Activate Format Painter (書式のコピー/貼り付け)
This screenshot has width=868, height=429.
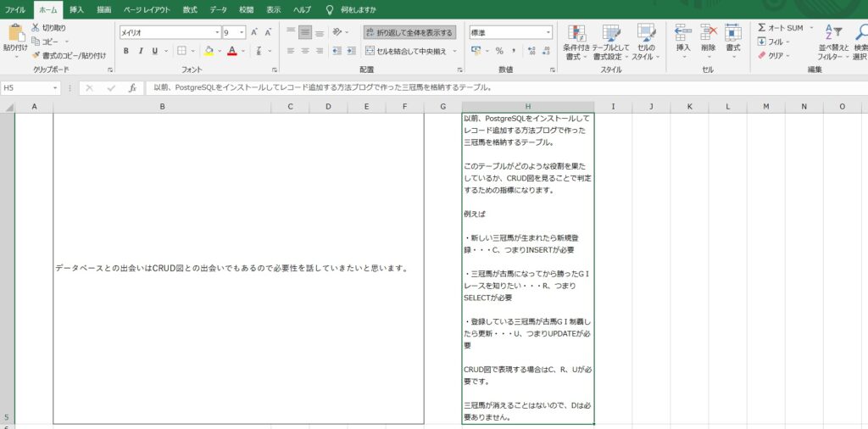(69, 55)
